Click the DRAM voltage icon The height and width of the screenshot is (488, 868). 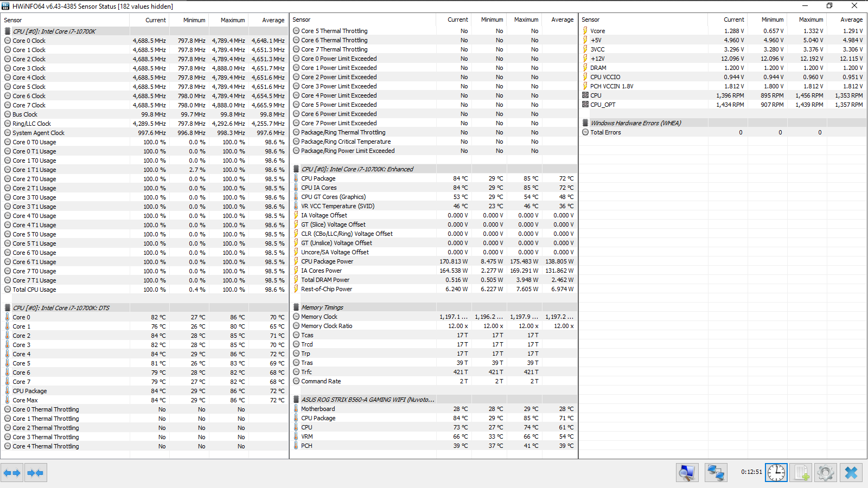click(585, 68)
